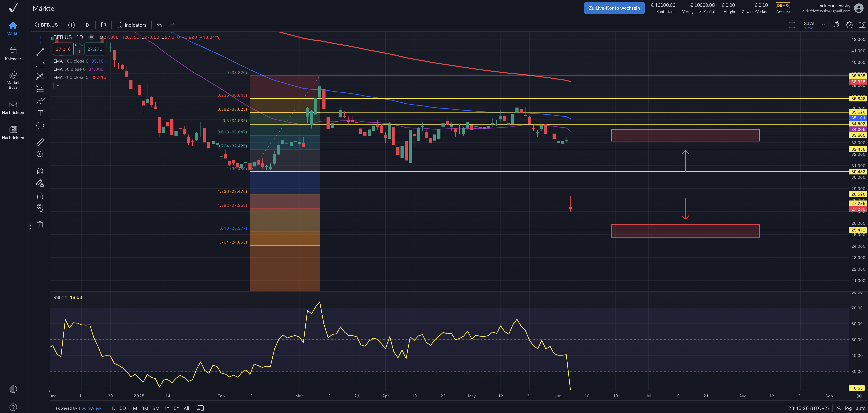Toggle magnet mode for drawings
Screen dimensions: 868x413
coord(40,171)
